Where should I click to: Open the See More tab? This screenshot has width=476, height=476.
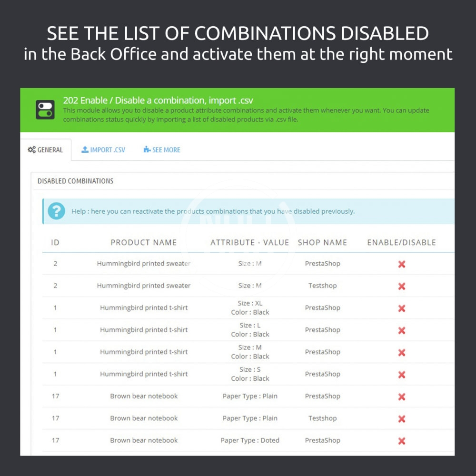pos(162,150)
